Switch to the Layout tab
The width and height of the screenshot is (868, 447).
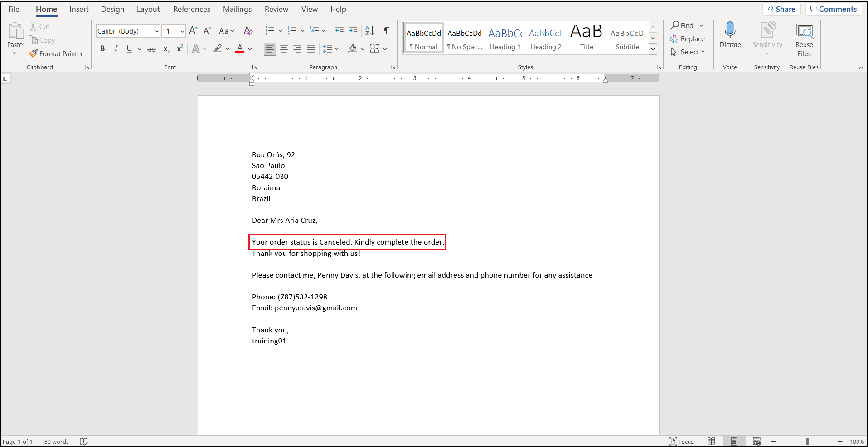148,9
